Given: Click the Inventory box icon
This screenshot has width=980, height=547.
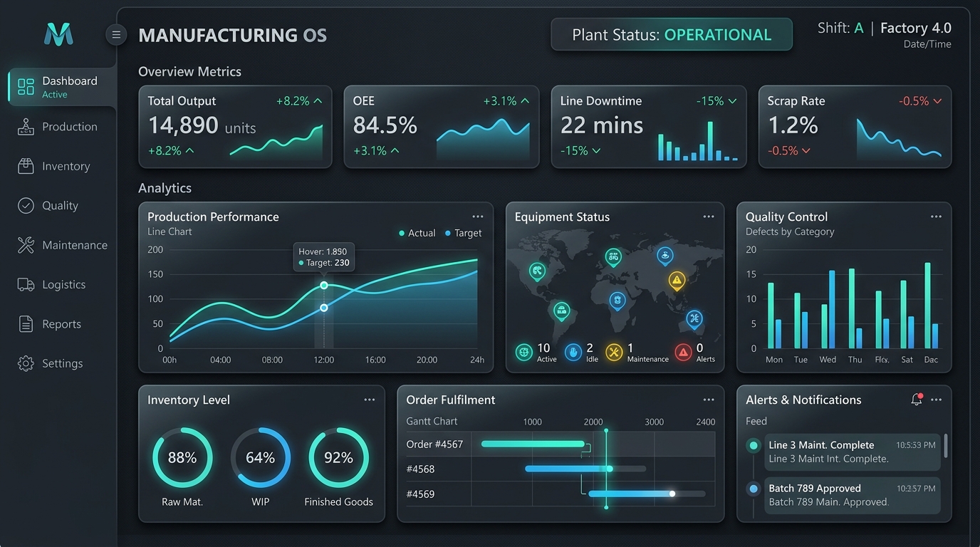Looking at the screenshot, I should tap(26, 166).
